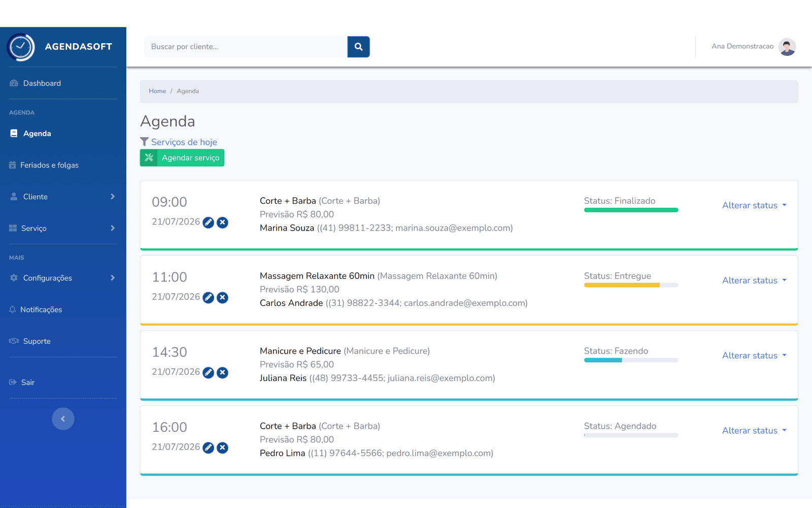Click Manicure e Pedicure service title
This screenshot has height=508, width=812.
[x=300, y=351]
